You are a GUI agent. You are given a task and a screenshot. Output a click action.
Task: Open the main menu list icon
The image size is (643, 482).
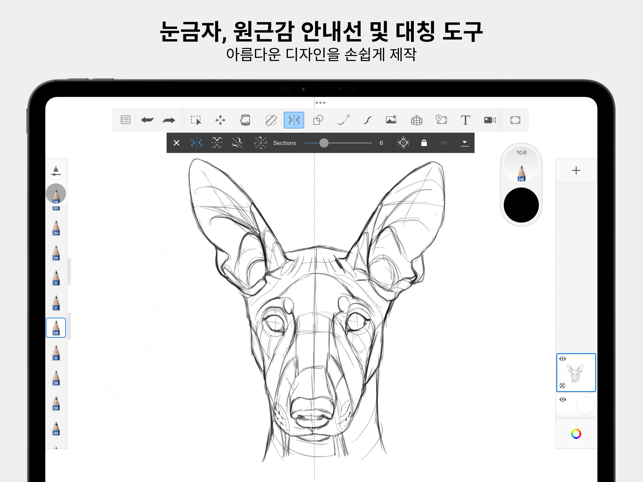tap(126, 120)
